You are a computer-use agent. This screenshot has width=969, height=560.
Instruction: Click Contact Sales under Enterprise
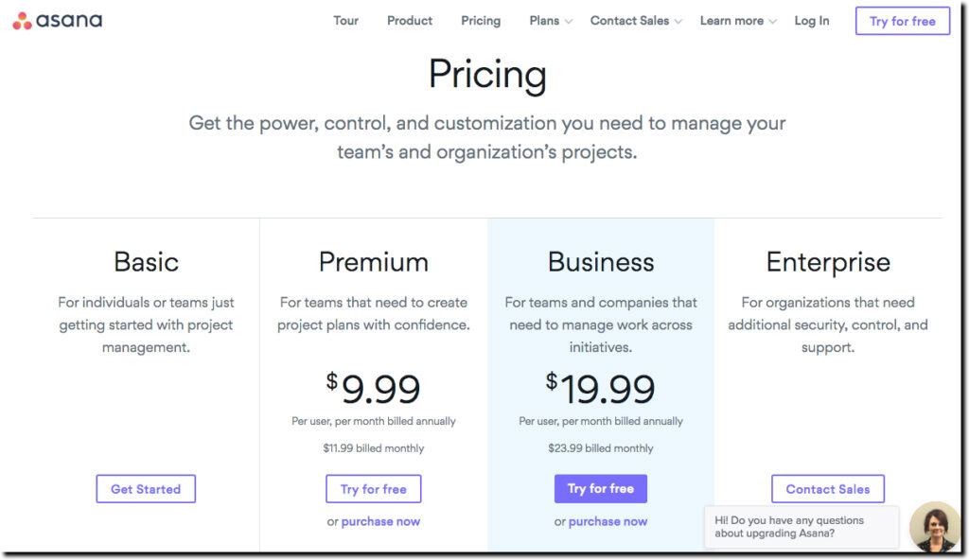coord(827,489)
